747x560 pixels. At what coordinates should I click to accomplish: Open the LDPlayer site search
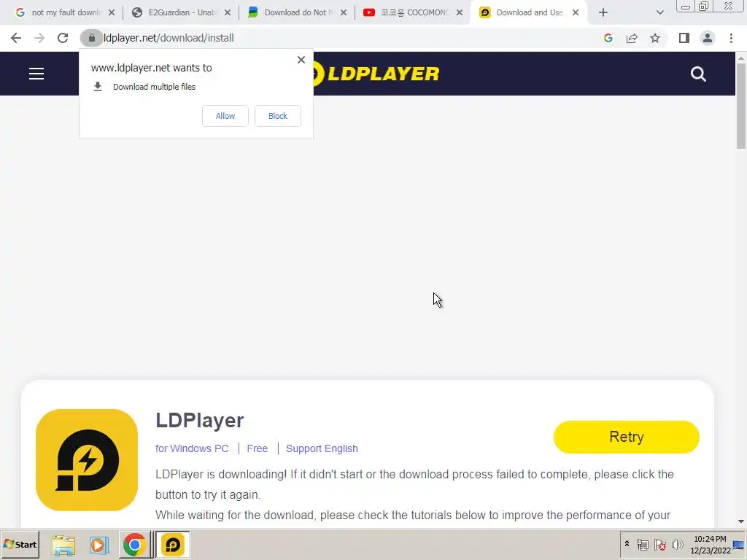(x=698, y=74)
